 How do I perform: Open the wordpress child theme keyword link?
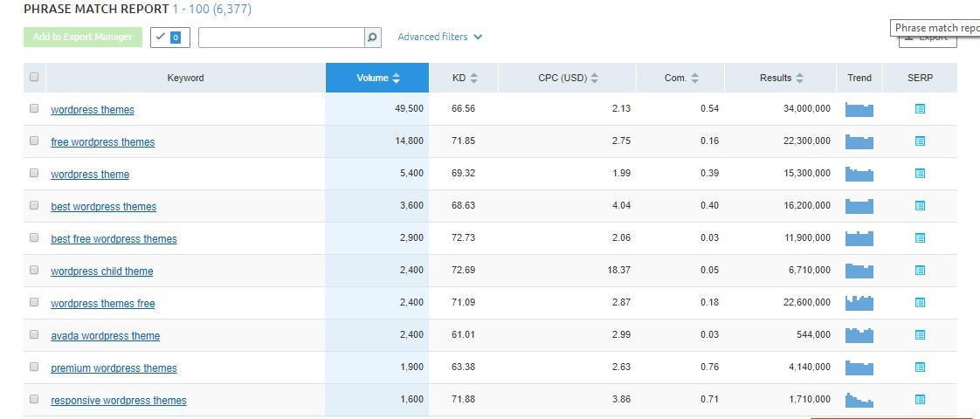(x=102, y=271)
